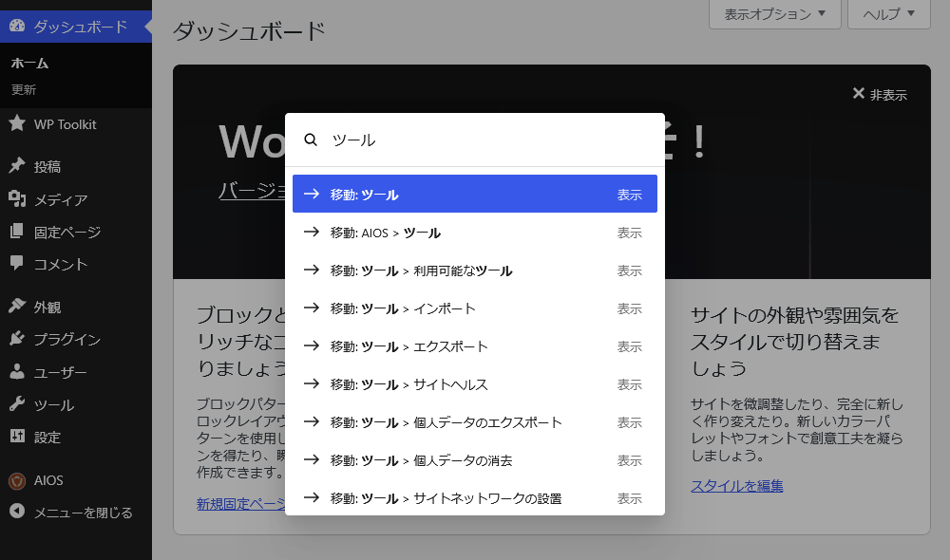Click the 外観 paintbrush icon
The image size is (950, 560).
coord(17,306)
